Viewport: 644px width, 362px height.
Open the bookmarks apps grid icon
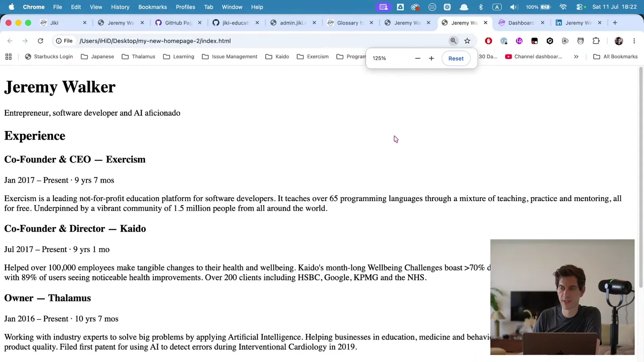pyautogui.click(x=8, y=57)
